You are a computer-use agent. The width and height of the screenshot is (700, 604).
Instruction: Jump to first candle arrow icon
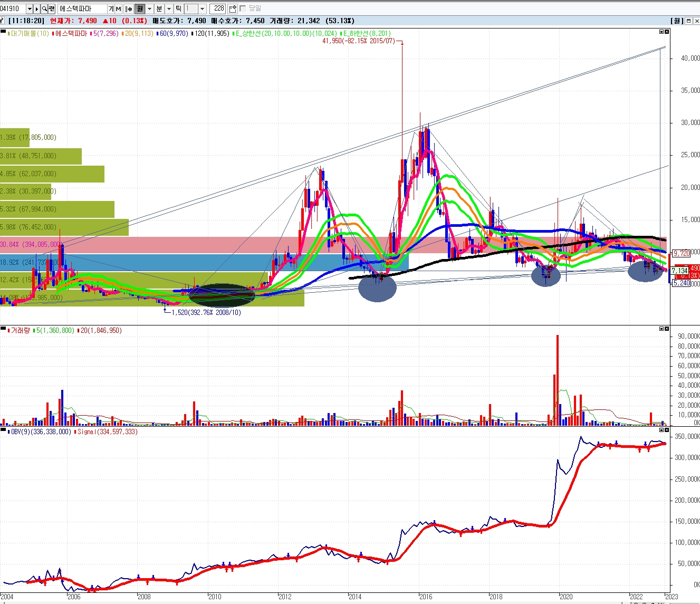click(129, 9)
